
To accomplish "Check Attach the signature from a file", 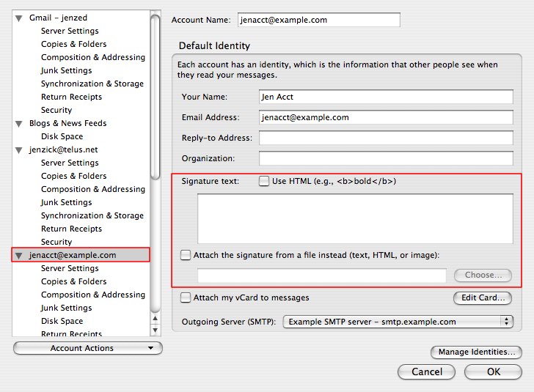I will coord(186,256).
